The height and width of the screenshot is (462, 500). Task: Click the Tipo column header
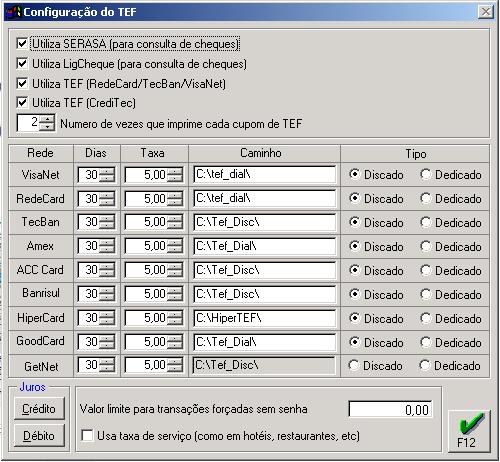point(416,154)
